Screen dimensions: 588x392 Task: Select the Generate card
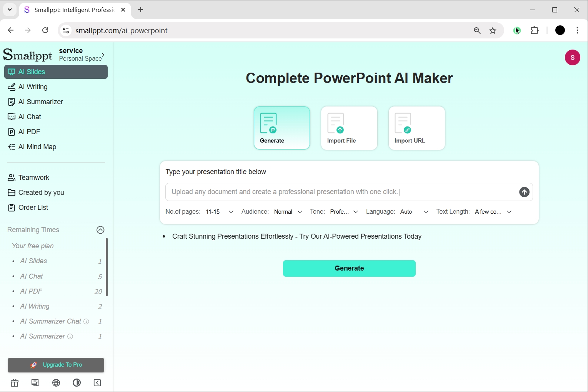(282, 128)
